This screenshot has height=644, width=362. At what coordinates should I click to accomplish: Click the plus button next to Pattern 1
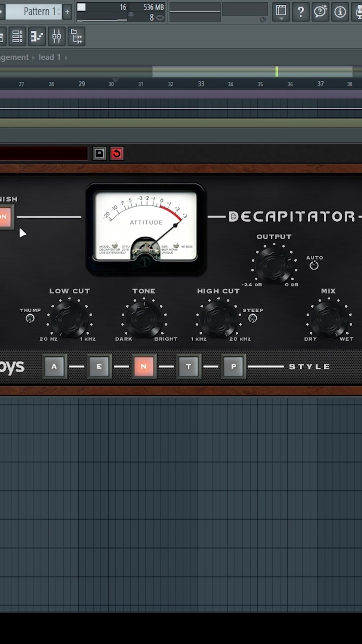(67, 12)
